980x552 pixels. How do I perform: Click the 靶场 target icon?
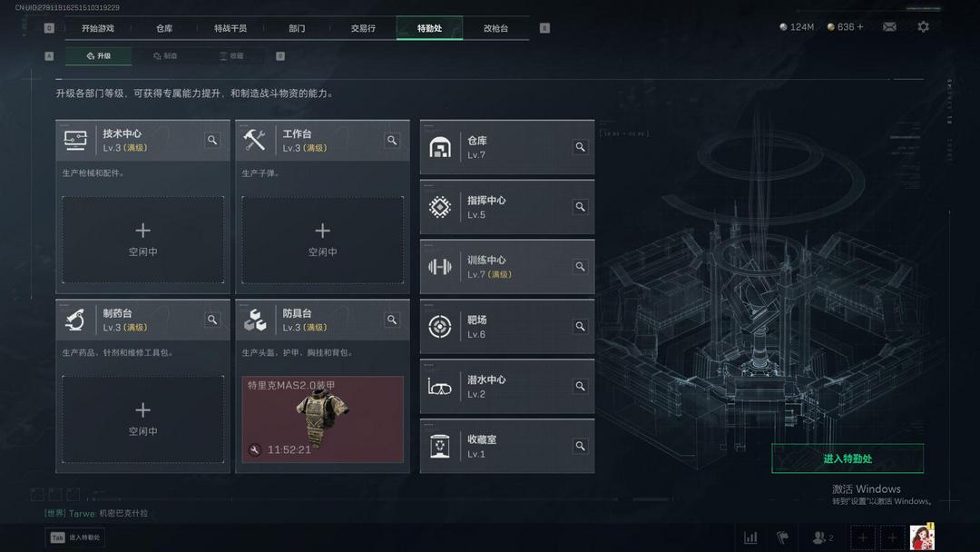pyautogui.click(x=440, y=327)
